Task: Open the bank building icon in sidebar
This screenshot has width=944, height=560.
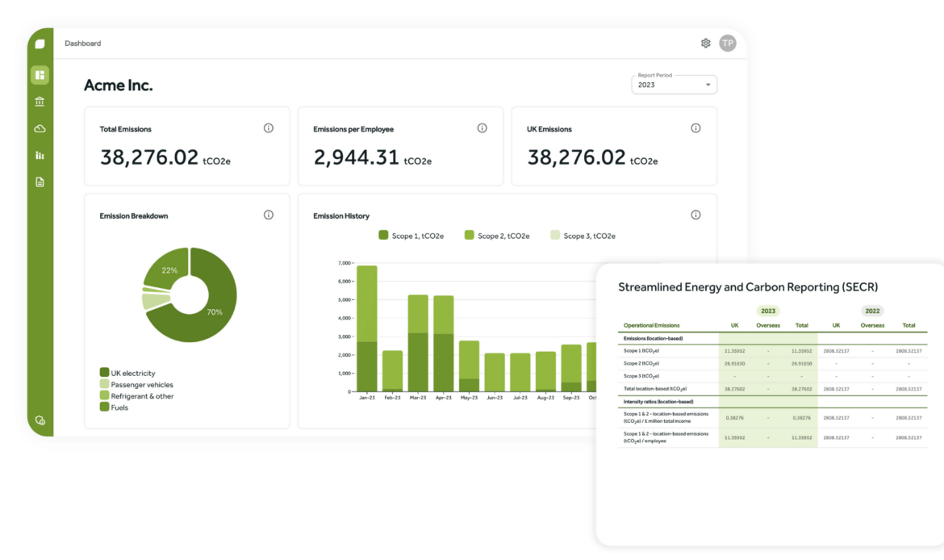Action: (x=40, y=102)
